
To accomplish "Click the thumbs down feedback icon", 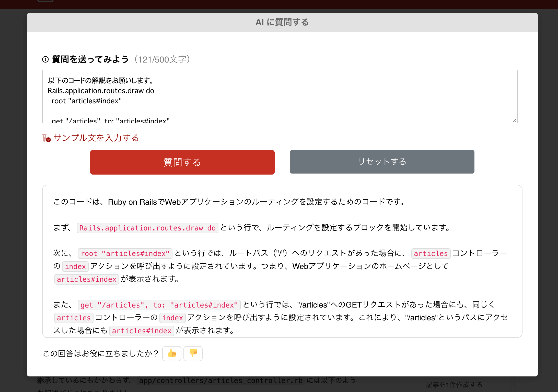I will (x=193, y=353).
